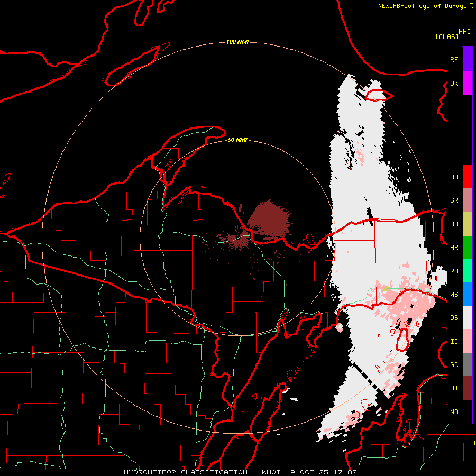Image resolution: width=476 pixels, height=476 pixels.
Task: Click the RF purple legend color swatch
Action: point(467,59)
